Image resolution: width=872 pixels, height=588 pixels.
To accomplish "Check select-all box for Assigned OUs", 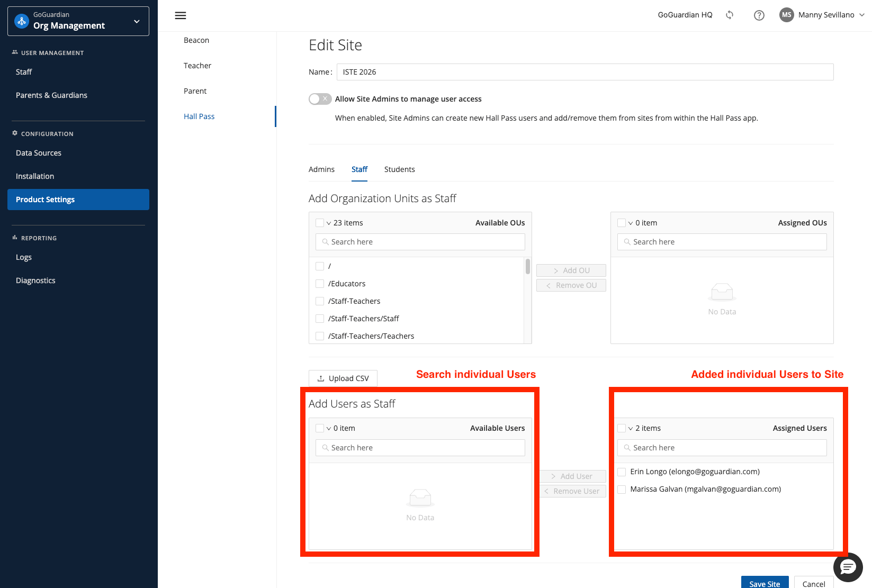I will [622, 223].
